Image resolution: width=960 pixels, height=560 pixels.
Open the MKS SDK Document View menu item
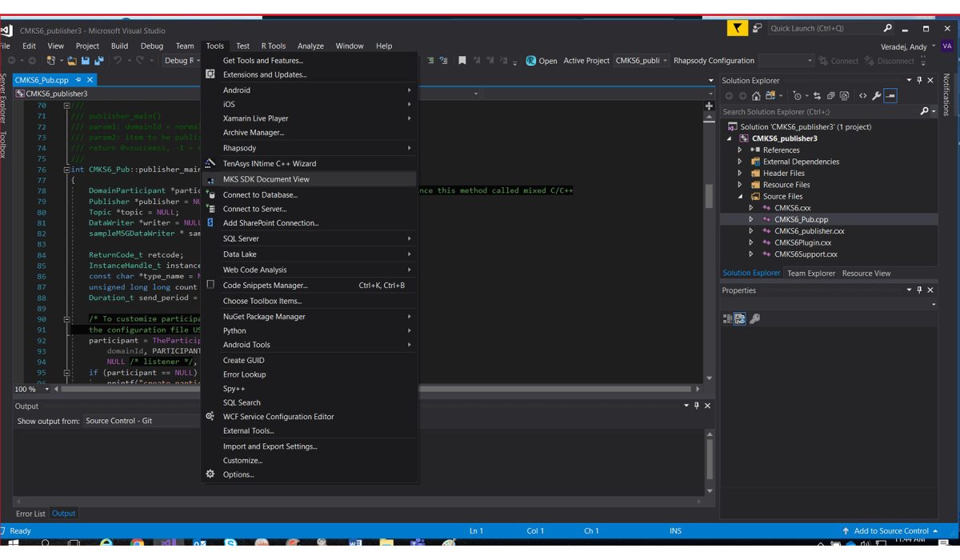(266, 179)
